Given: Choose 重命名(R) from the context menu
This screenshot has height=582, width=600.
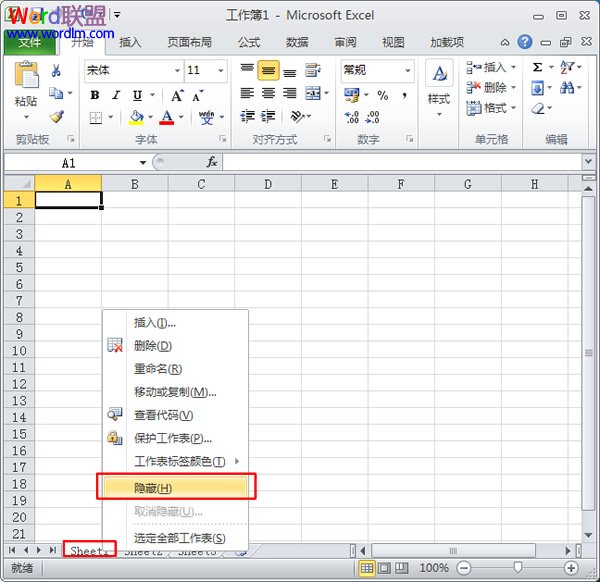Looking at the screenshot, I should [158, 369].
